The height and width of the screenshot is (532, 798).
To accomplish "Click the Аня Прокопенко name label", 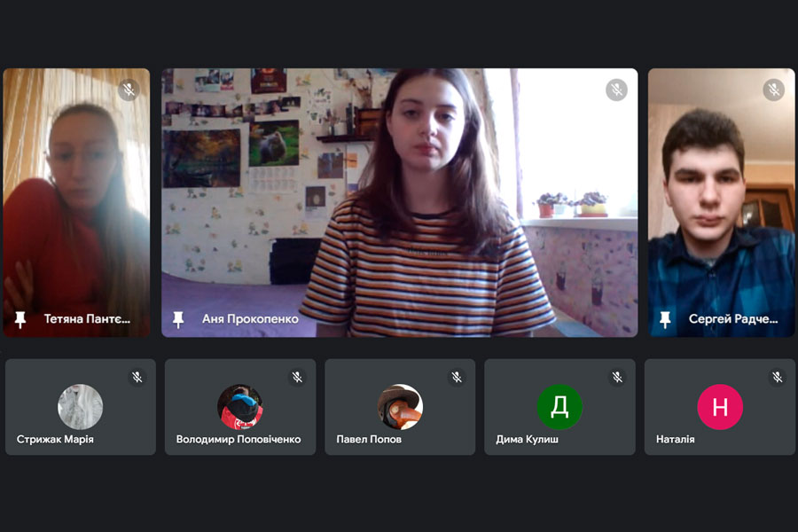I will pyautogui.click(x=250, y=319).
